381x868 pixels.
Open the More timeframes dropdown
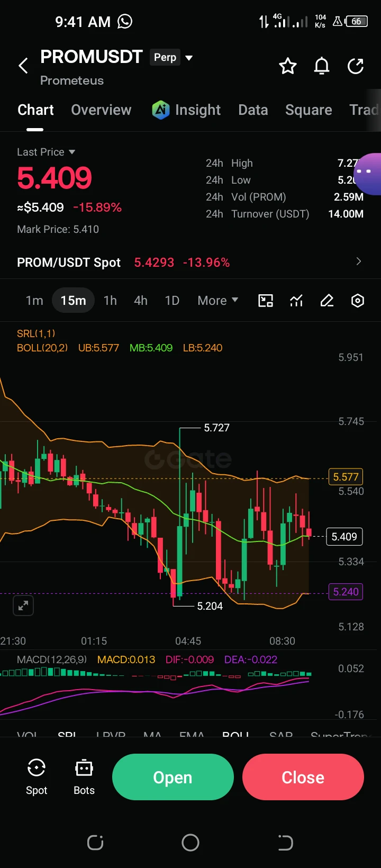[x=217, y=301]
